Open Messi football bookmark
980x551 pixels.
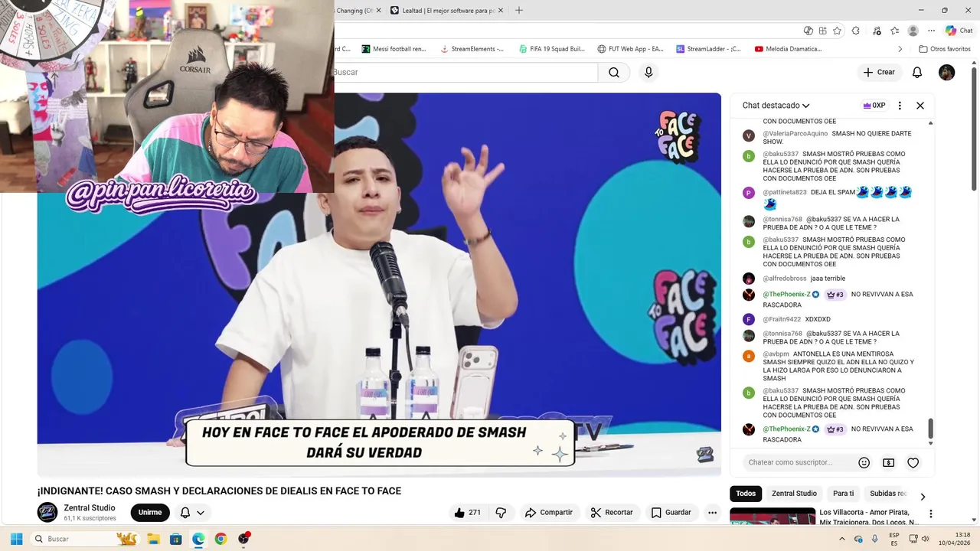point(394,49)
